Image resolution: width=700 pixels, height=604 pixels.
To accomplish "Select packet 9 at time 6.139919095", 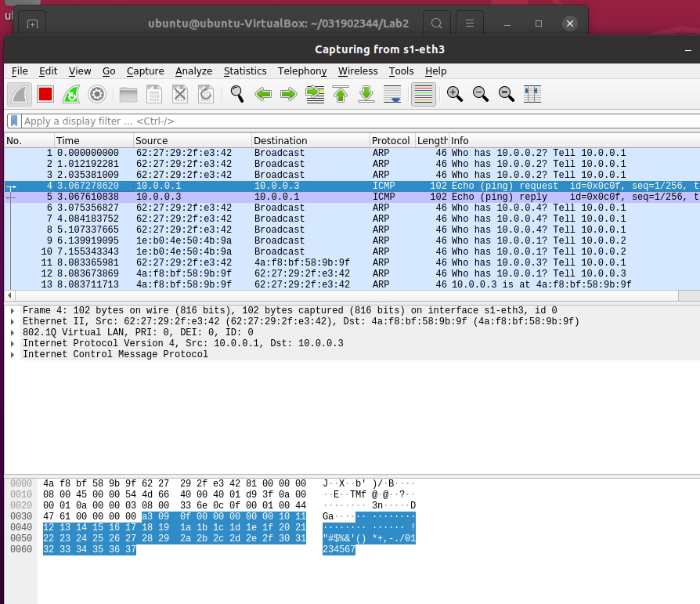I will click(352, 241).
